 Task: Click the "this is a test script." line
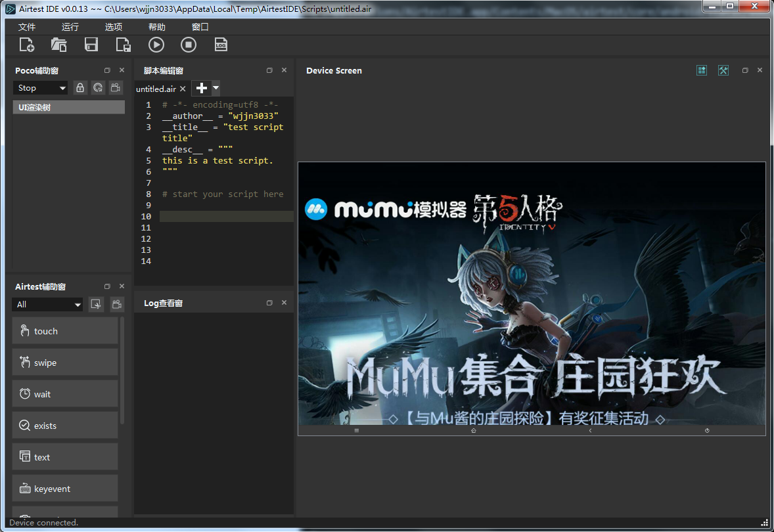click(x=217, y=160)
